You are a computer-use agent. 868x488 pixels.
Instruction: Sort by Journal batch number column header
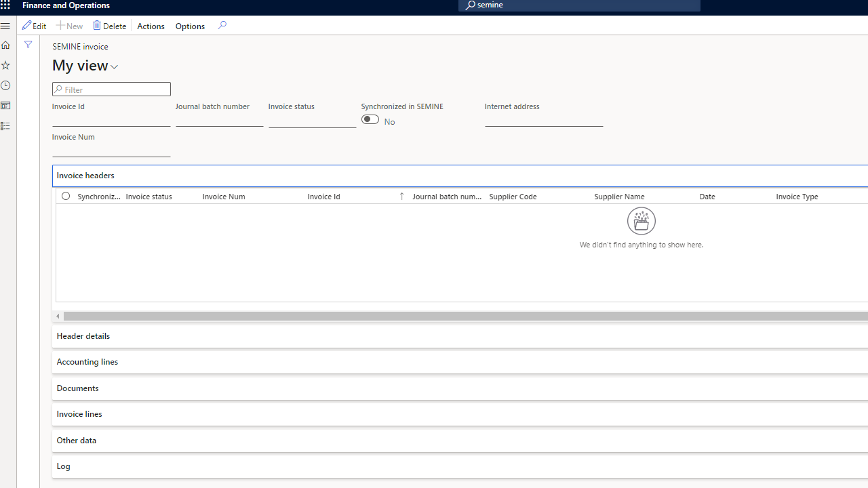[448, 197]
